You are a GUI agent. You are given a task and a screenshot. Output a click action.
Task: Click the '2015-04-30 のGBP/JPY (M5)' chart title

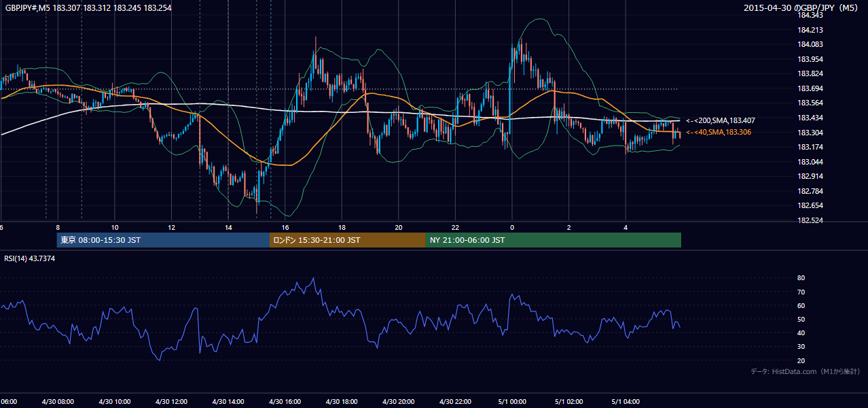tap(802, 8)
